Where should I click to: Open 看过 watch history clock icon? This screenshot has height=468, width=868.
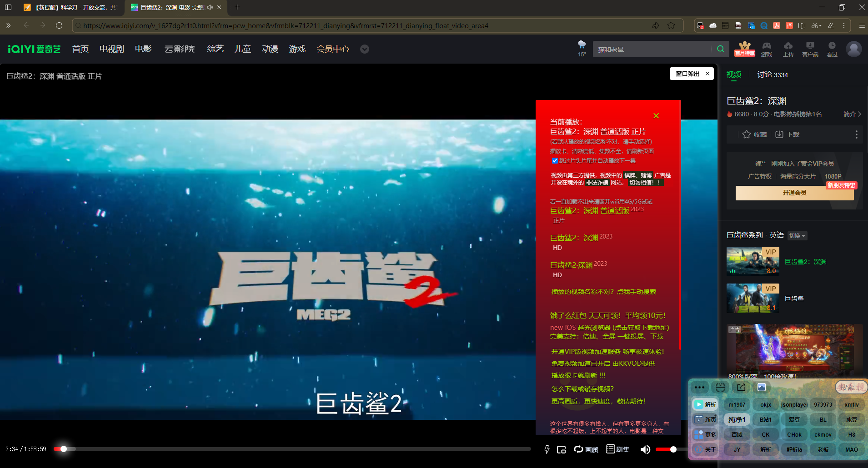832,49
